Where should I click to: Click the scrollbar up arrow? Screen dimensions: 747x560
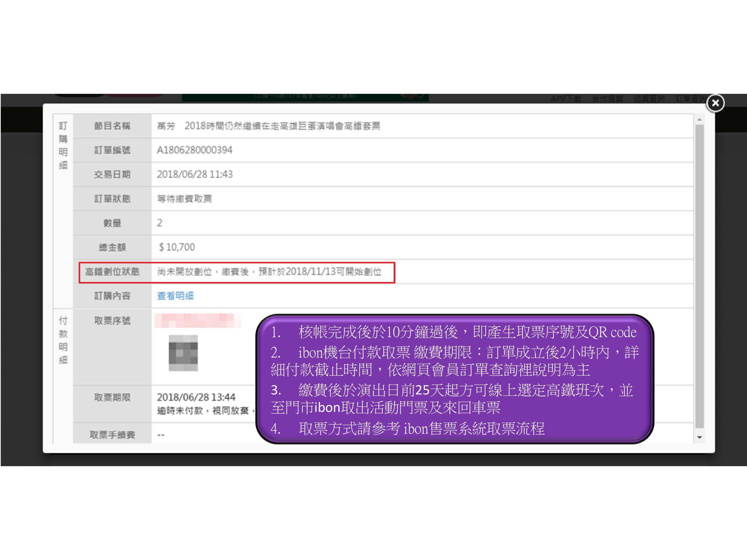(699, 119)
